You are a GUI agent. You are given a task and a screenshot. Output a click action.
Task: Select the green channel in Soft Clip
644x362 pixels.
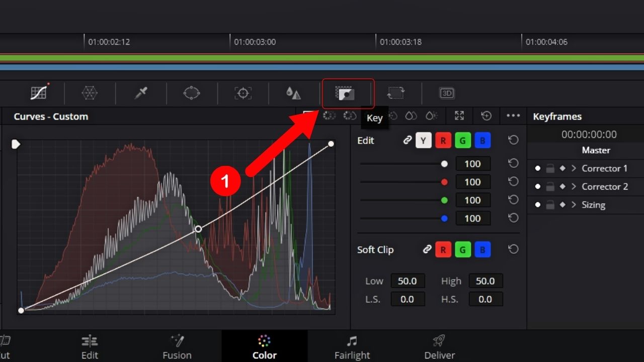[462, 249]
